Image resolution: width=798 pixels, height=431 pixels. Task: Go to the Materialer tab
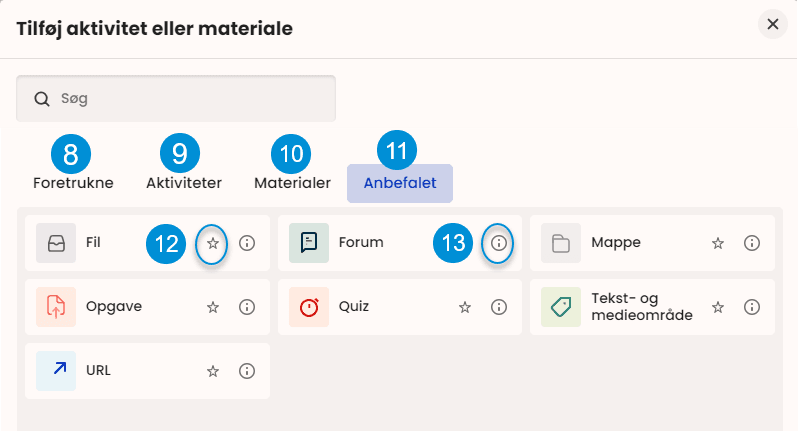[x=292, y=183]
